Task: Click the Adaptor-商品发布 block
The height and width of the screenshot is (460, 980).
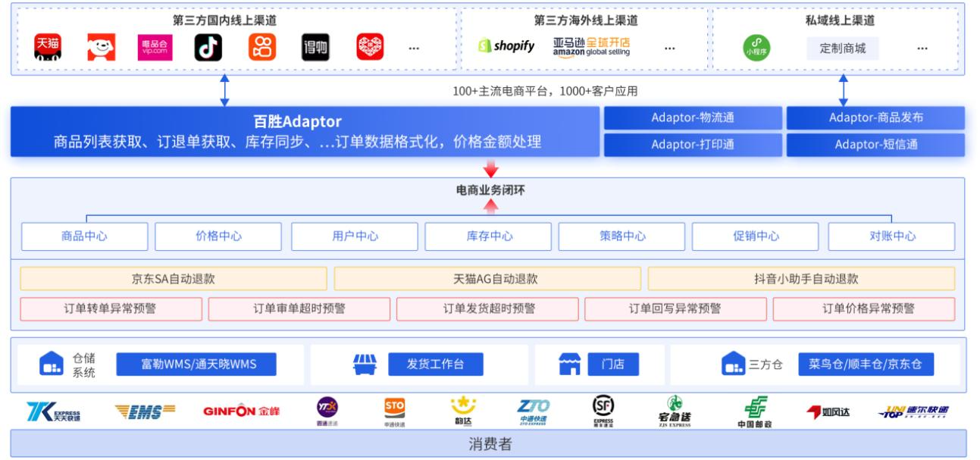Action: tap(875, 117)
